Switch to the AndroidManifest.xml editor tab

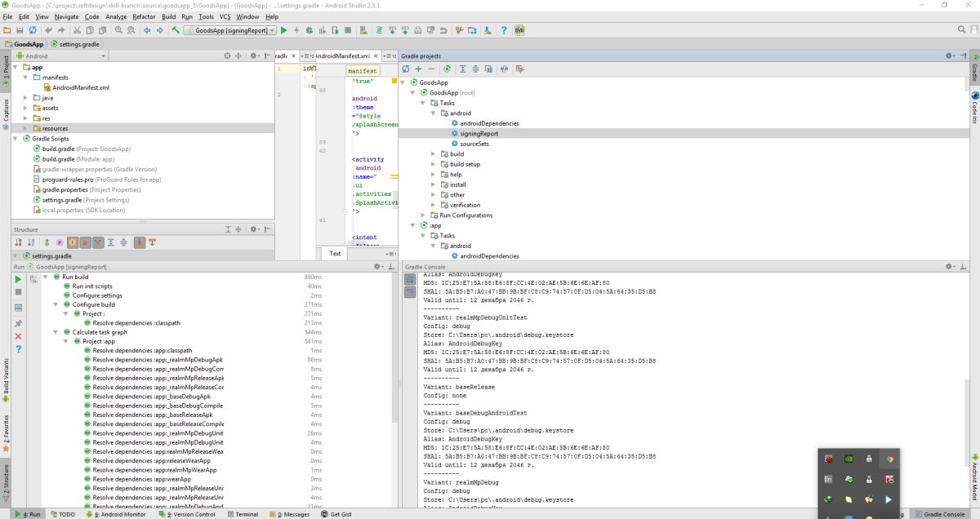[347, 55]
